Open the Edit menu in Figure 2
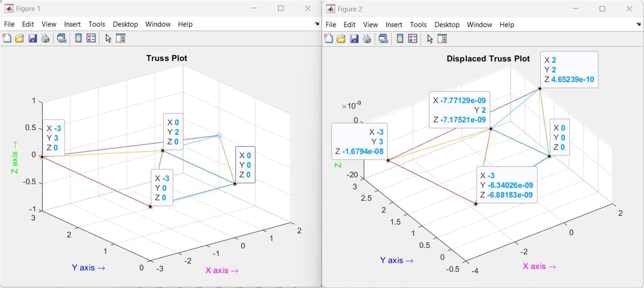Image resolution: width=644 pixels, height=288 pixels. click(x=349, y=25)
